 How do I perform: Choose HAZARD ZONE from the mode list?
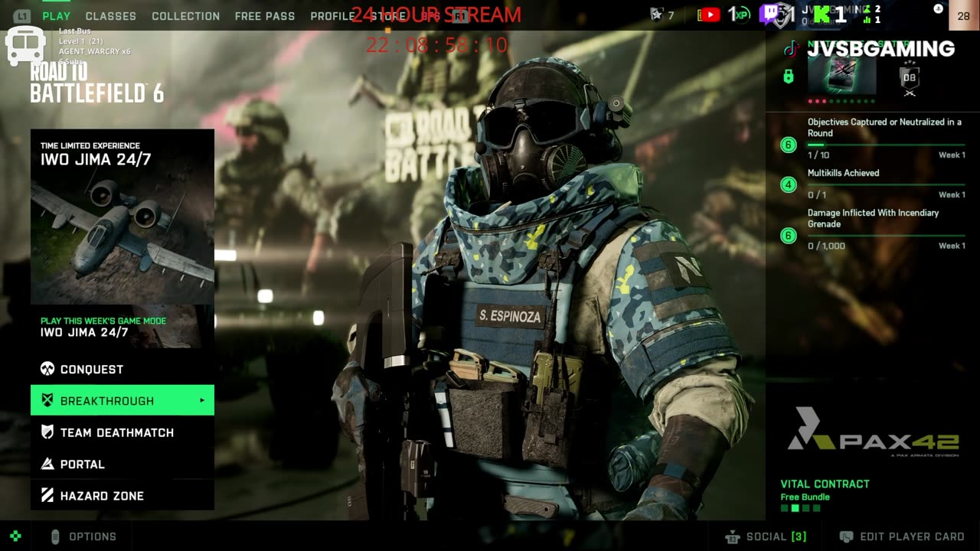pyautogui.click(x=122, y=495)
